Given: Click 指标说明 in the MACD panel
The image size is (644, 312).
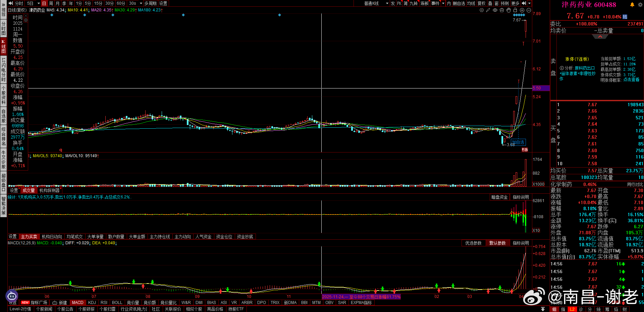Looking at the screenshot, I should click(521, 243).
